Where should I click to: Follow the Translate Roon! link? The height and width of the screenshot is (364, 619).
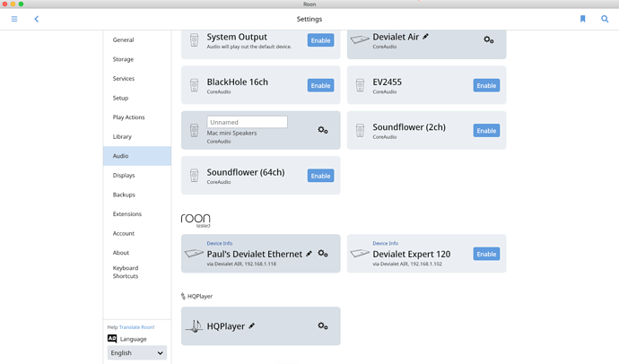136,327
